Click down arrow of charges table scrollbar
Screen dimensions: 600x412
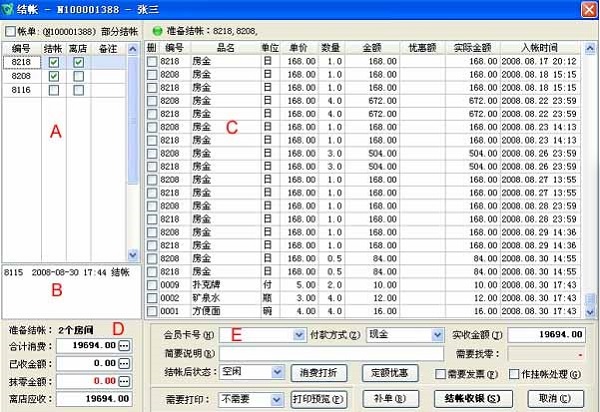(590, 312)
